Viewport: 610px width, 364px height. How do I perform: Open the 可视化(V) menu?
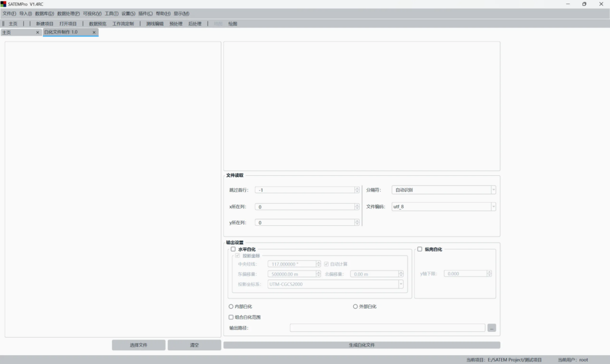point(92,13)
